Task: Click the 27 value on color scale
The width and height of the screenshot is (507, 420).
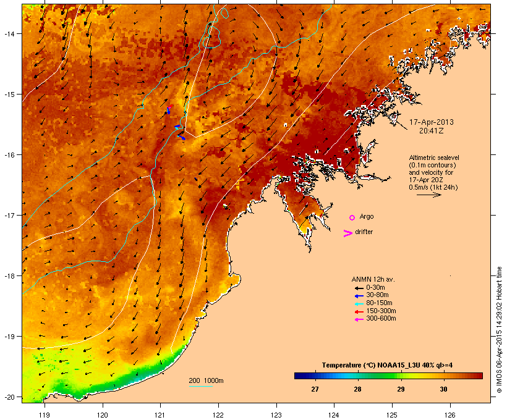Action: pyautogui.click(x=315, y=389)
